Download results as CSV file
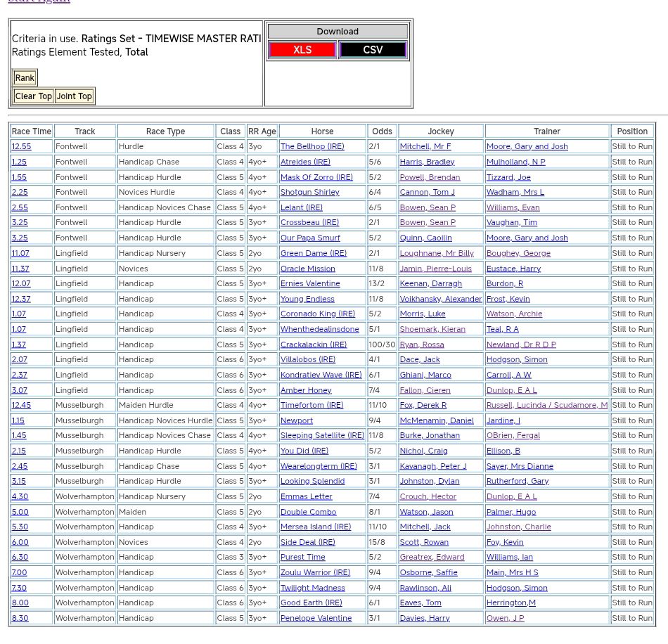 tap(373, 50)
